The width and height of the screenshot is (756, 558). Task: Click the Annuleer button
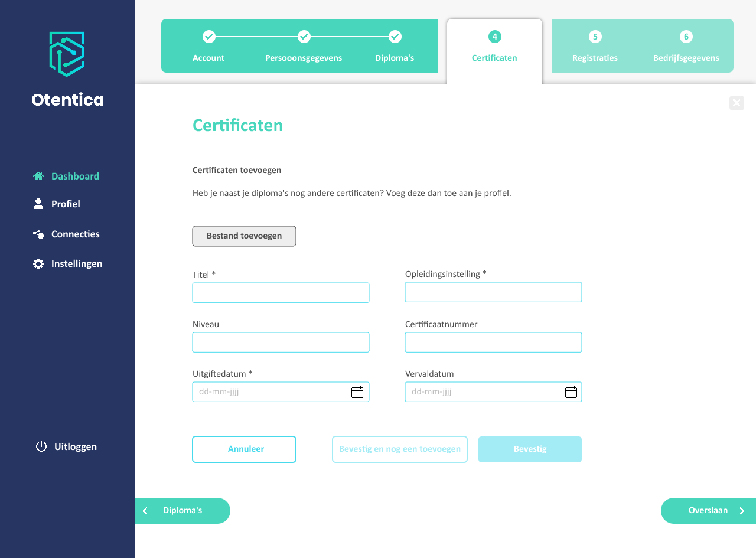(244, 449)
